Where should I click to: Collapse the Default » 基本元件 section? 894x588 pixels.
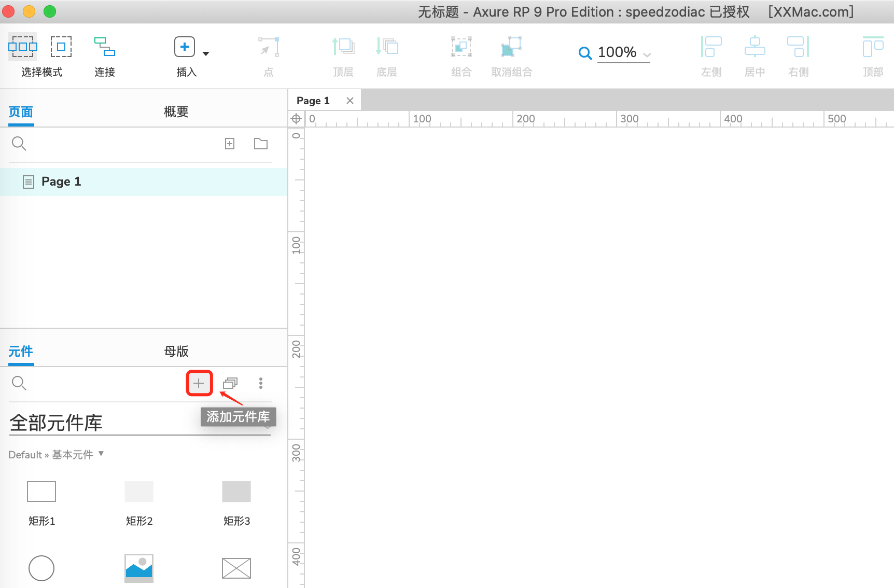pyautogui.click(x=101, y=454)
